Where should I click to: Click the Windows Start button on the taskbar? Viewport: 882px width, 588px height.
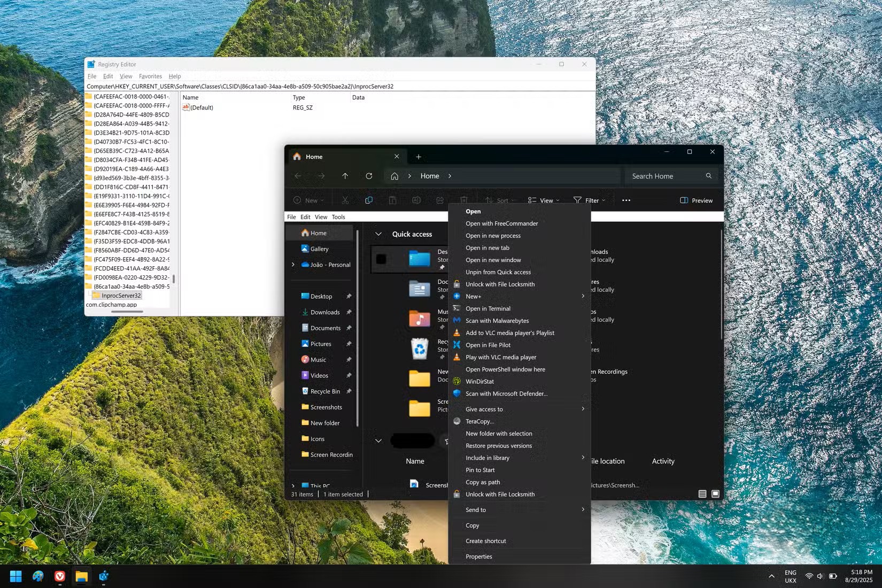click(14, 576)
